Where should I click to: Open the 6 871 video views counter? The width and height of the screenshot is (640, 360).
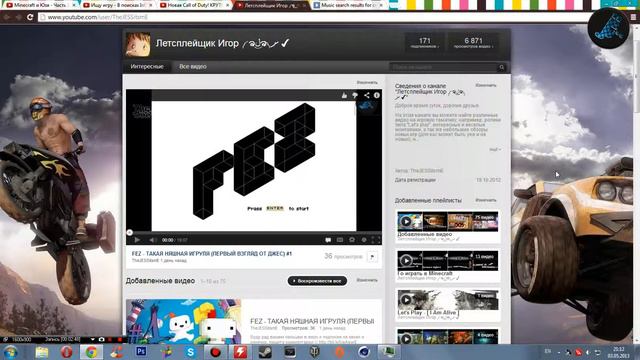[x=473, y=43]
